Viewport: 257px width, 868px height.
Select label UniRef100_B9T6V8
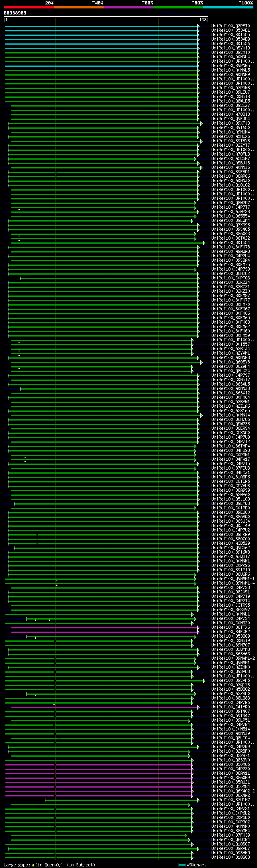click(x=230, y=141)
